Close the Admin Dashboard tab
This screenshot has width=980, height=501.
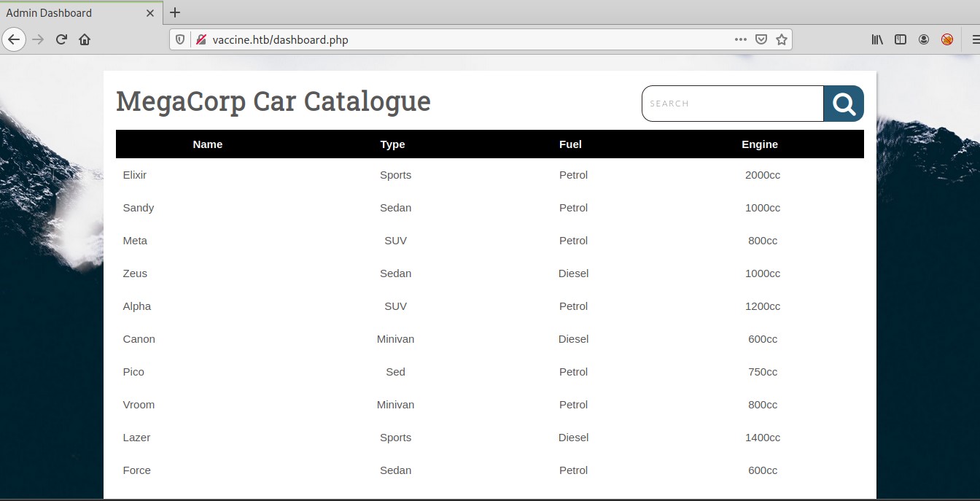150,12
